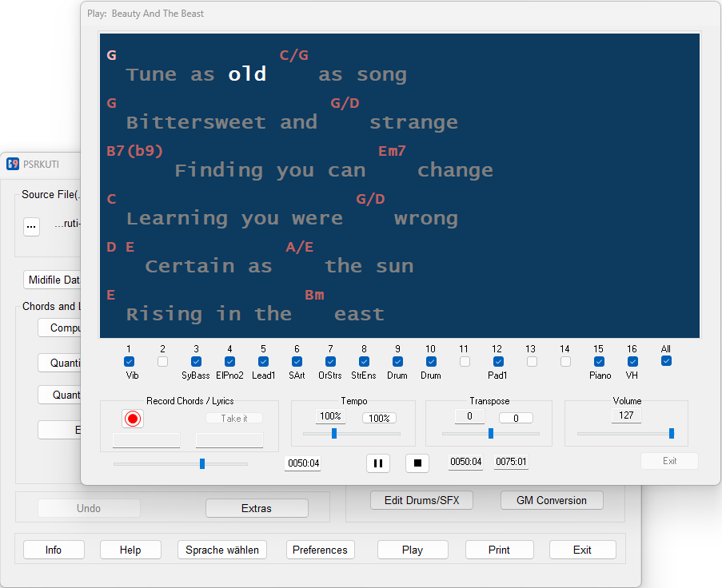Image resolution: width=722 pixels, height=588 pixels.
Task: Click the PSRKUTI logo icon
Action: click(12, 164)
